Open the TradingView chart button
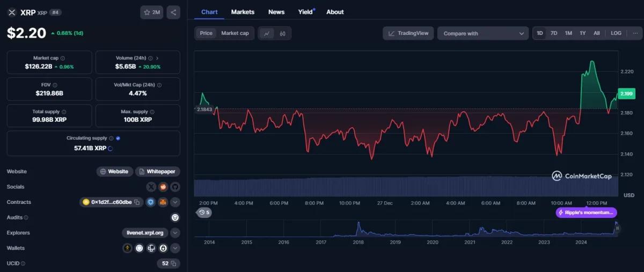The image size is (644, 272). tap(408, 33)
